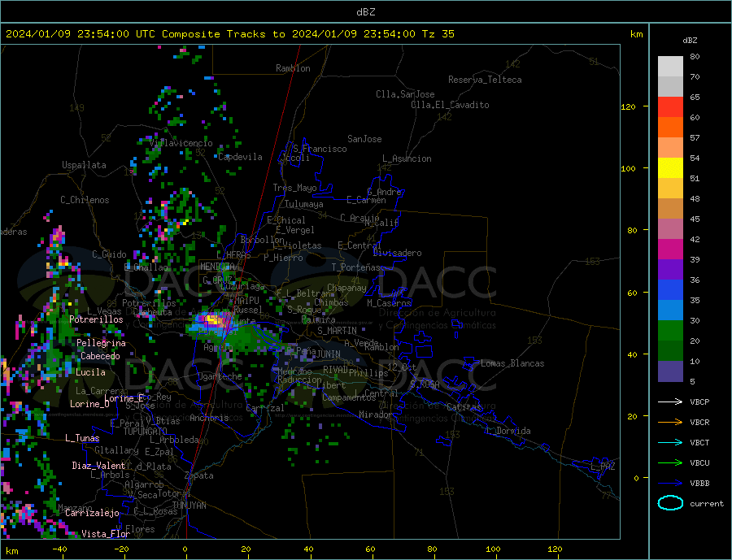Click the dBZ heading above color scale

(690, 41)
